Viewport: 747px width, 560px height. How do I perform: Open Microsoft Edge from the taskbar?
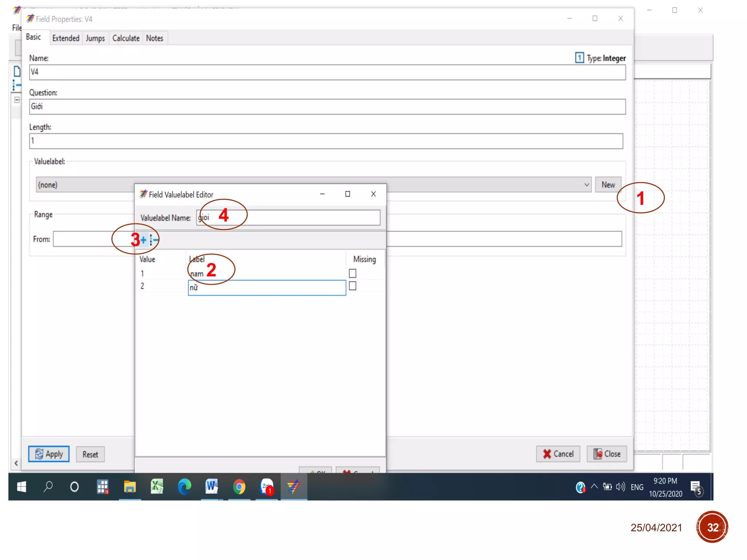184,487
